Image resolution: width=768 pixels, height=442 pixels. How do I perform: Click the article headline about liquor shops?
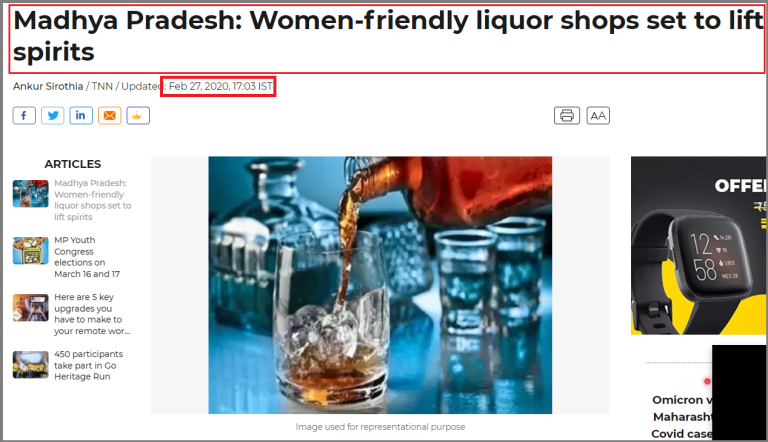(387, 36)
